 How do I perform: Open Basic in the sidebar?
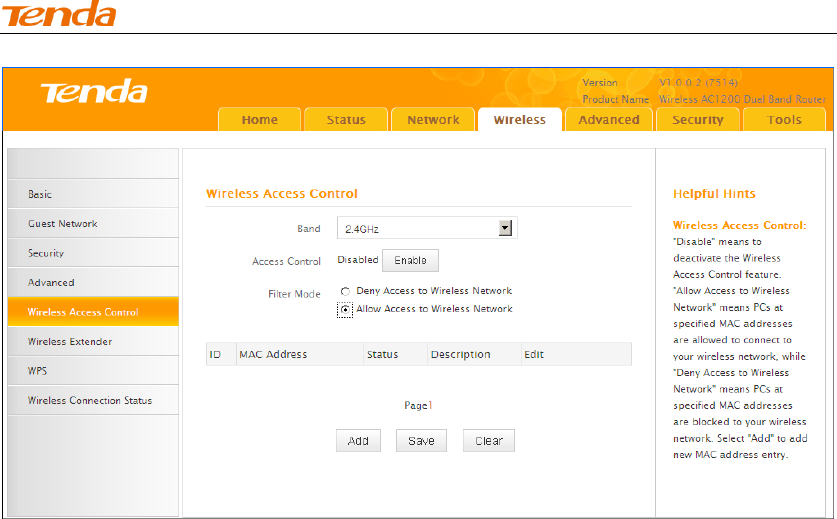(x=93, y=194)
